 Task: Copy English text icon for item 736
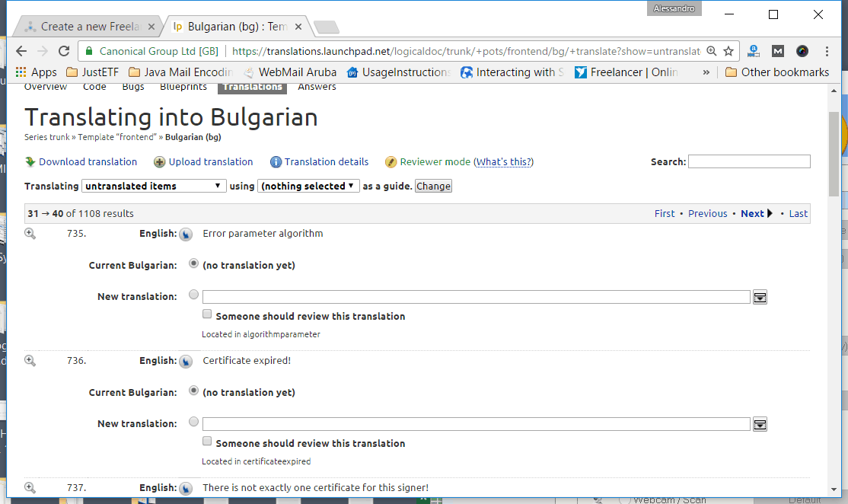point(186,362)
